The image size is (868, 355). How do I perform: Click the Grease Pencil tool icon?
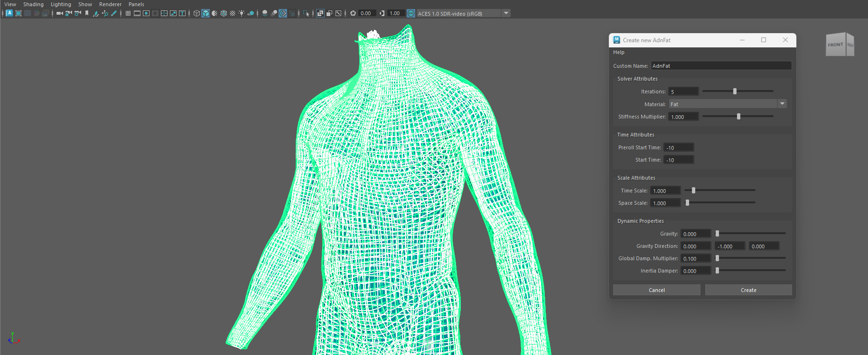click(114, 13)
